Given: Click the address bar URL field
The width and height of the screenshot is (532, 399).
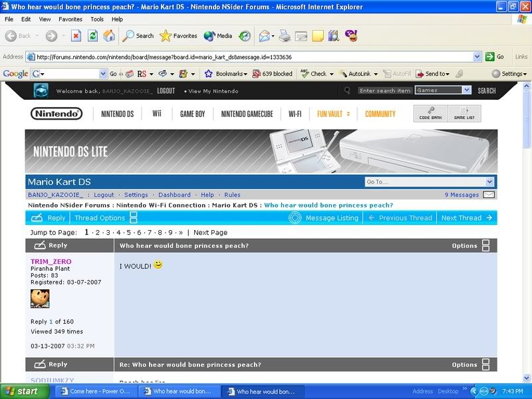Looking at the screenshot, I should [250, 57].
